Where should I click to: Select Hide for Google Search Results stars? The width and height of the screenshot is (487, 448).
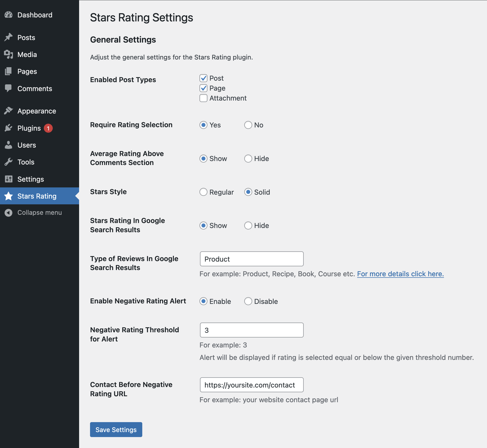248,225
